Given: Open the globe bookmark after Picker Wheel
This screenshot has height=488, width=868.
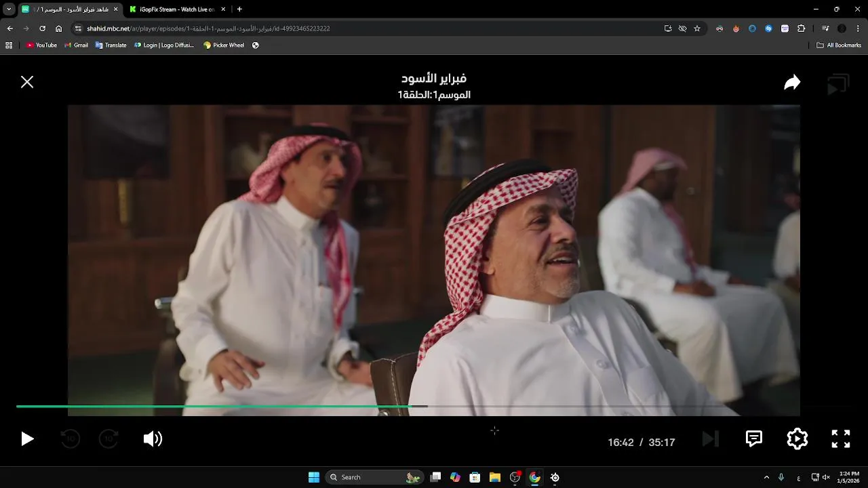Looking at the screenshot, I should (256, 45).
